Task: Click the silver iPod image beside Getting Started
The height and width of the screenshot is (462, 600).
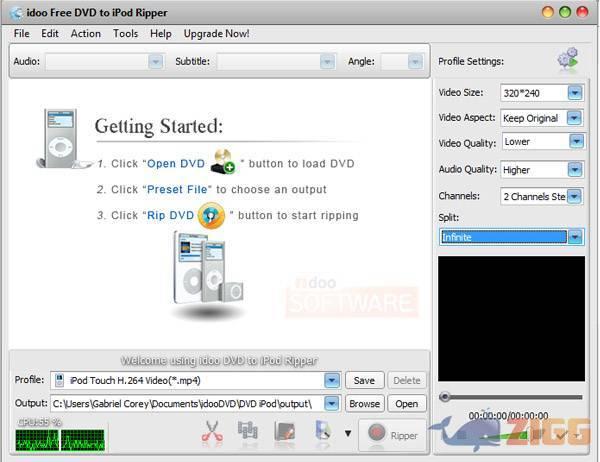Action: (60, 139)
